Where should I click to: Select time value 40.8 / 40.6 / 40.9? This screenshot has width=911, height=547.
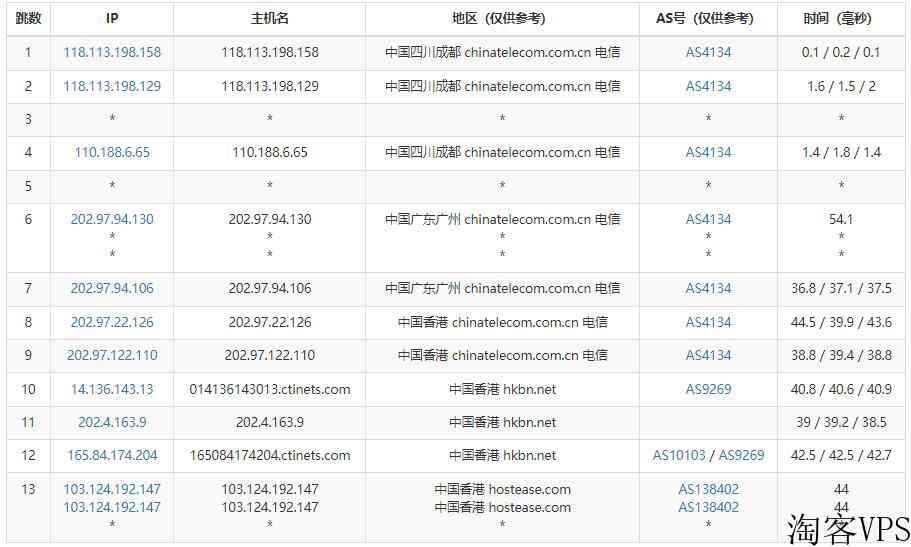841,389
